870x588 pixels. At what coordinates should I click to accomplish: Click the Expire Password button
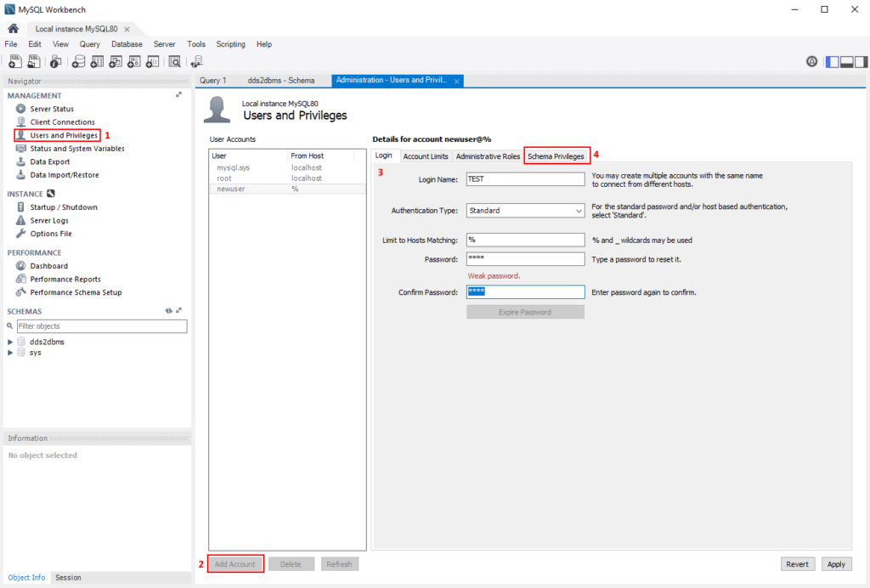coord(525,312)
